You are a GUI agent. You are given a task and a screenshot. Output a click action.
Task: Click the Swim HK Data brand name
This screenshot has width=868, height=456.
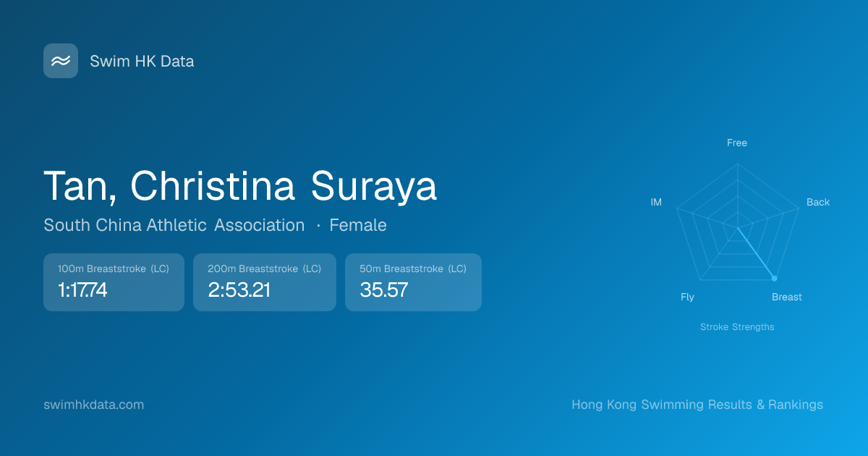pyautogui.click(x=142, y=62)
